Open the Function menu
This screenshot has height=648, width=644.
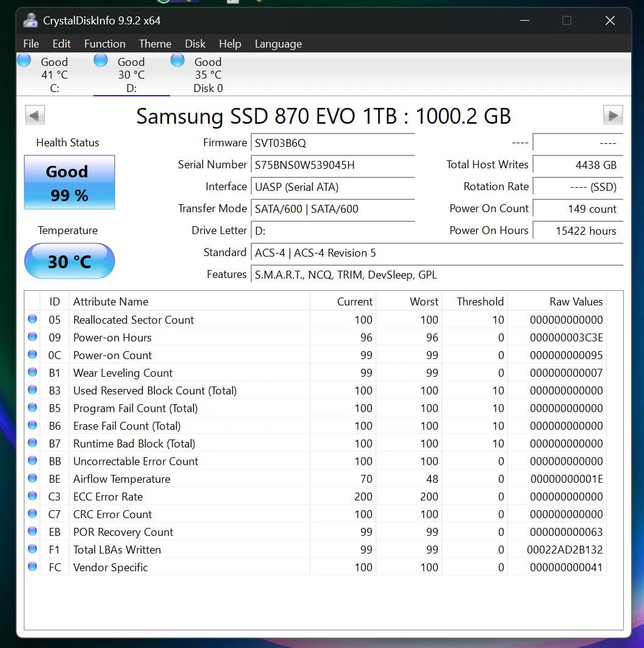coord(104,44)
